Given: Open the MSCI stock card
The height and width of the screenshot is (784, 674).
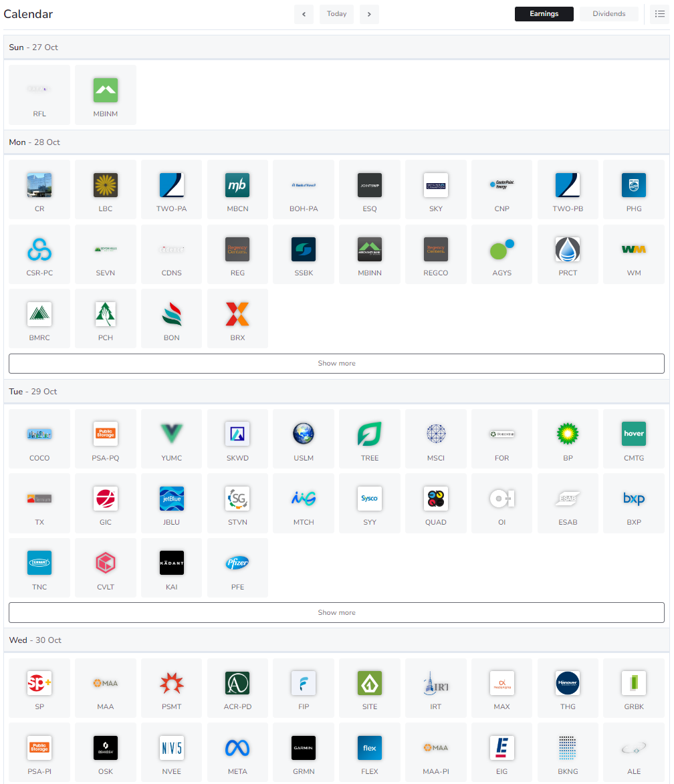Looking at the screenshot, I should (436, 438).
